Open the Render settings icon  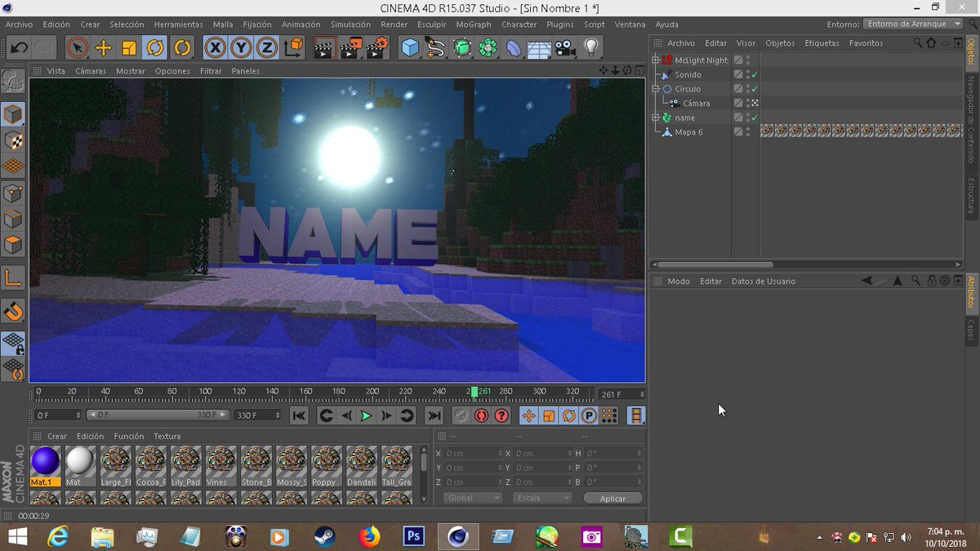click(x=376, y=48)
